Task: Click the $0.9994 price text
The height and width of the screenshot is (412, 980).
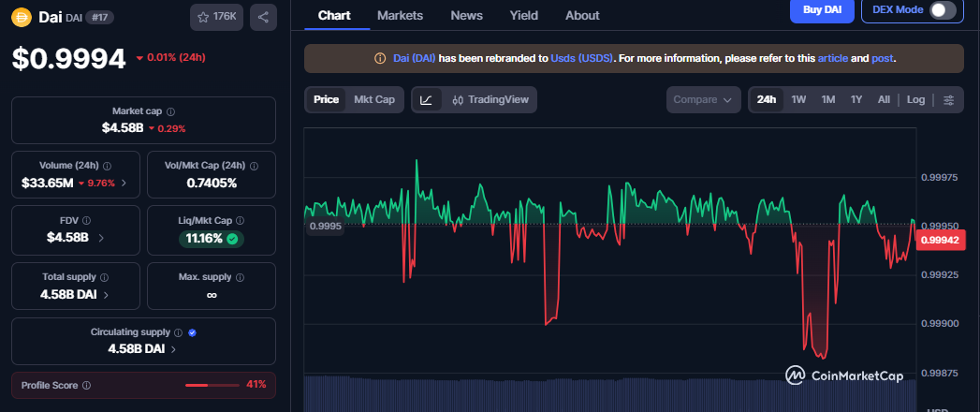Action: point(68,59)
